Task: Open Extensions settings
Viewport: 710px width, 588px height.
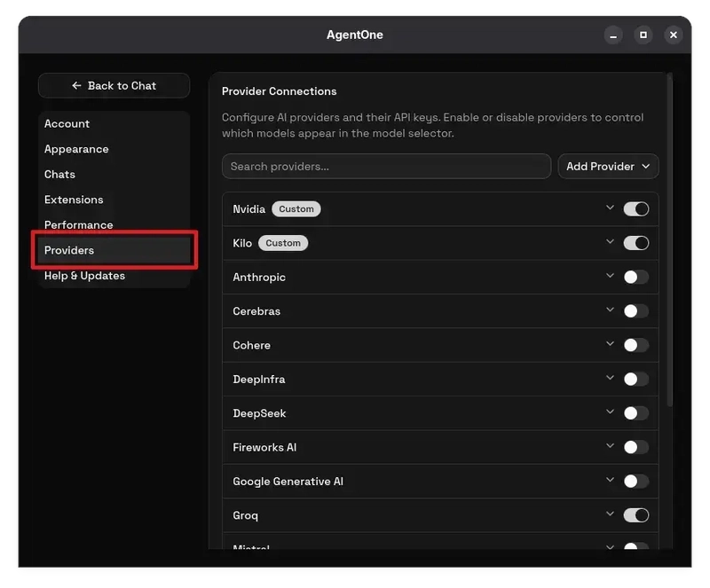Action: point(114,200)
